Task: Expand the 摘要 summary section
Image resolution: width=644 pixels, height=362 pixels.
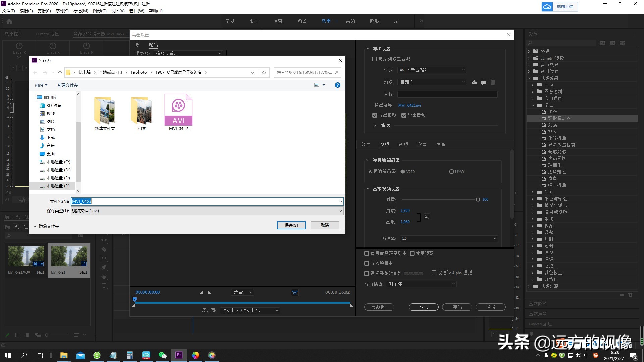Action: click(x=375, y=125)
